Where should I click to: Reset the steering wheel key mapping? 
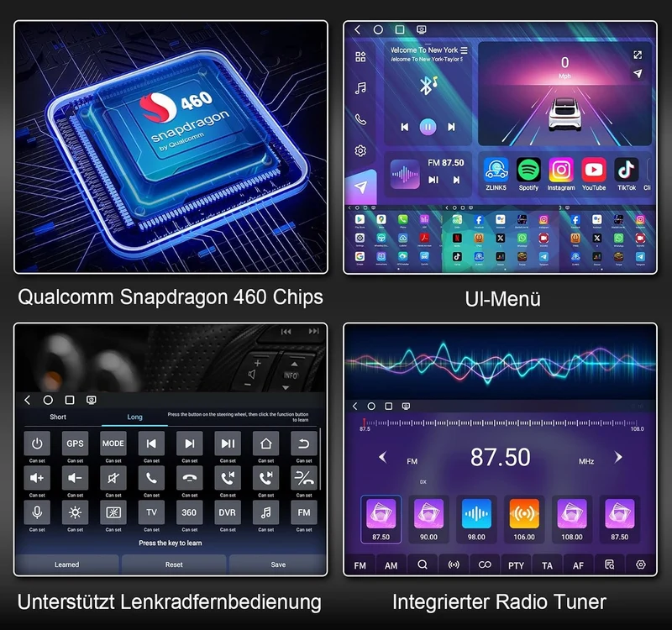click(174, 564)
